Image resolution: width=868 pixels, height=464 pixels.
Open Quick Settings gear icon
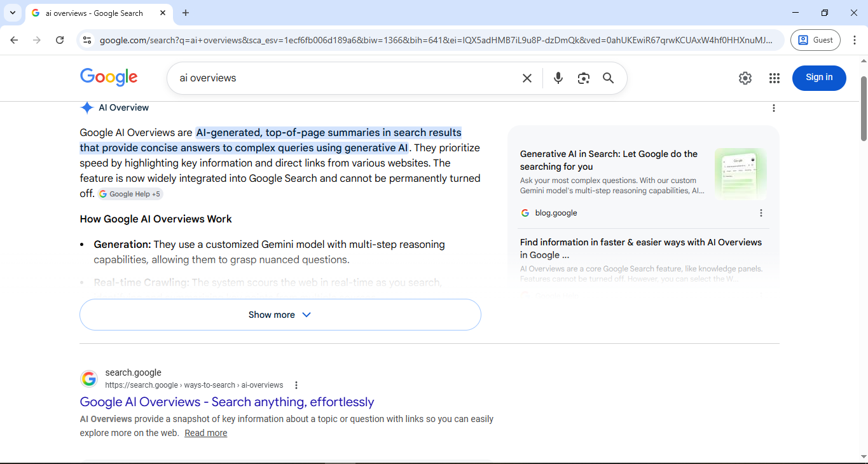(x=745, y=78)
